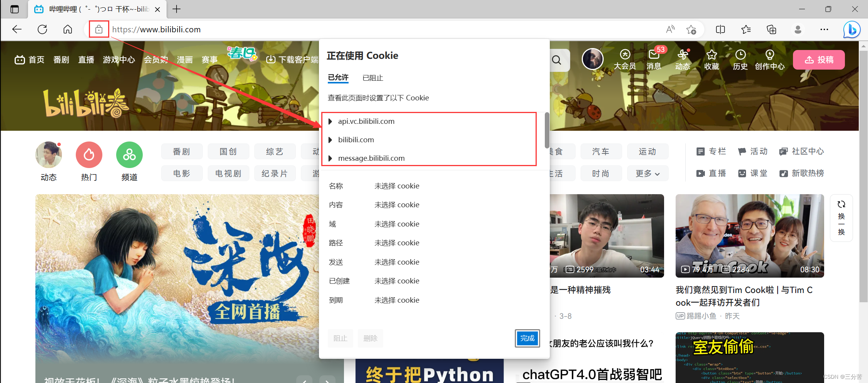Open 游戏中心 in the navigation
868x383 pixels.
(119, 60)
